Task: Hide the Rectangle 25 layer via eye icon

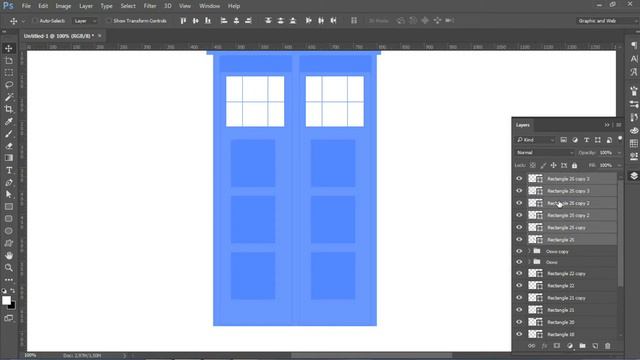Action: [x=519, y=240]
